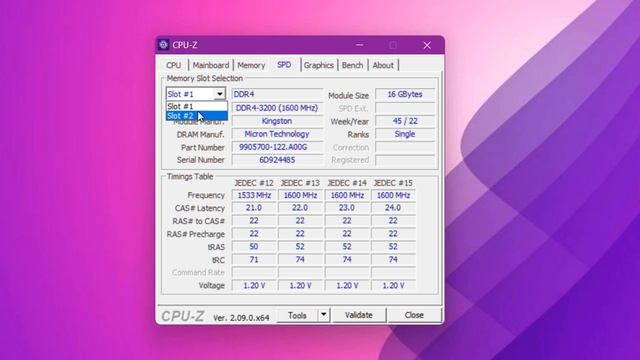This screenshot has width=640, height=360.
Task: Click the JEDEC #14 column header
Action: click(x=347, y=183)
